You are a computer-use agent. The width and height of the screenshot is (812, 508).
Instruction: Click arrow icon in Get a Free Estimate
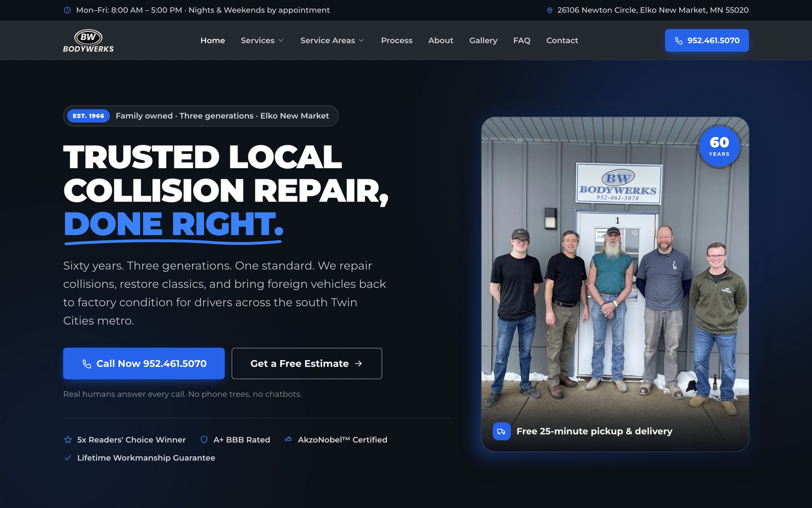point(358,364)
